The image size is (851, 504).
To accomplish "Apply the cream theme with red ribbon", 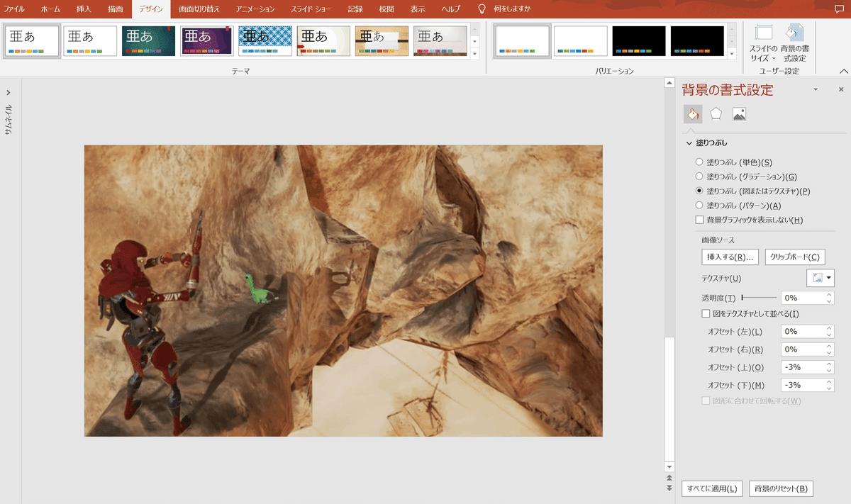I will point(323,41).
